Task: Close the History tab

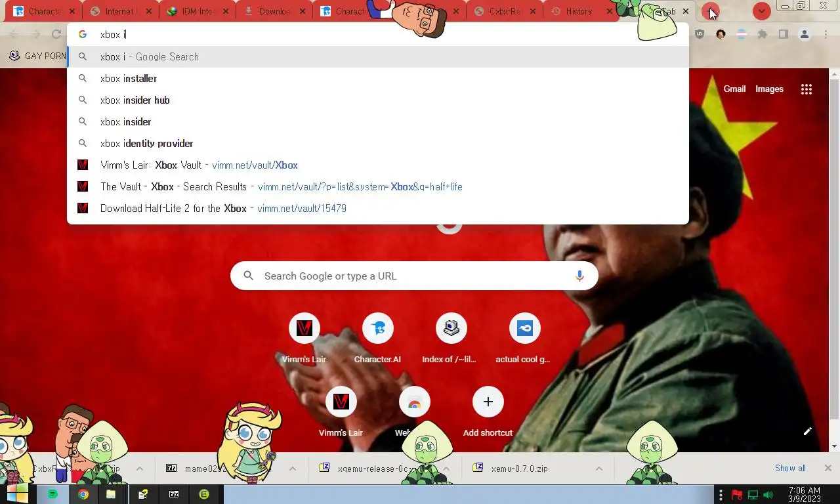Action: [x=609, y=12]
